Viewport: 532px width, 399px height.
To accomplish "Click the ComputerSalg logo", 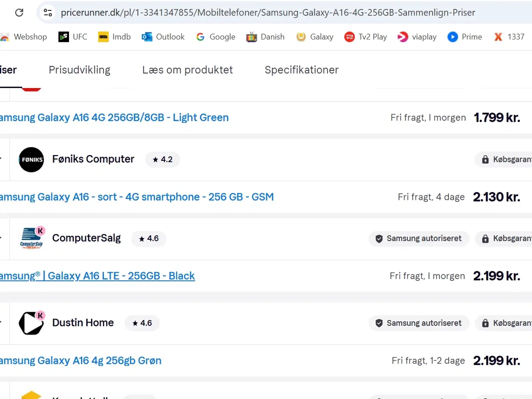I will (32, 238).
